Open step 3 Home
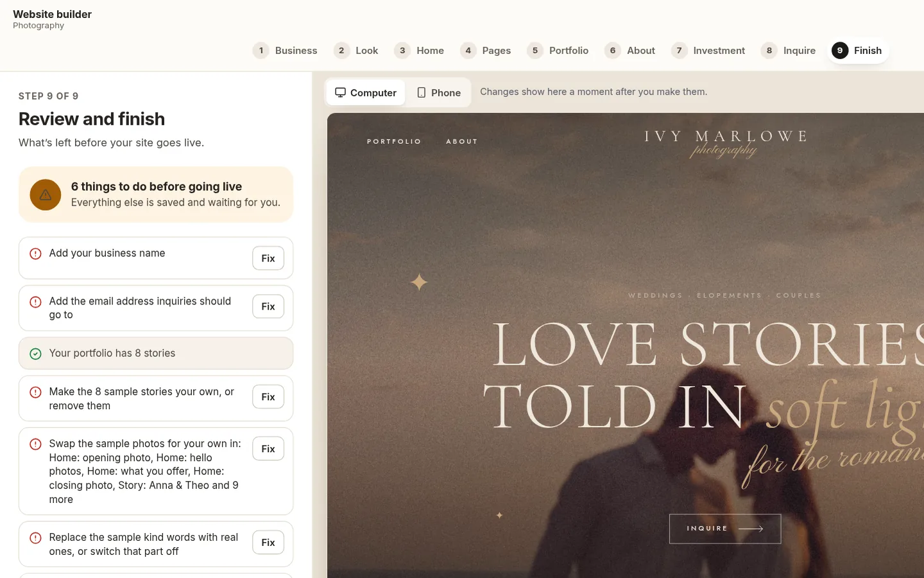 [x=420, y=51]
